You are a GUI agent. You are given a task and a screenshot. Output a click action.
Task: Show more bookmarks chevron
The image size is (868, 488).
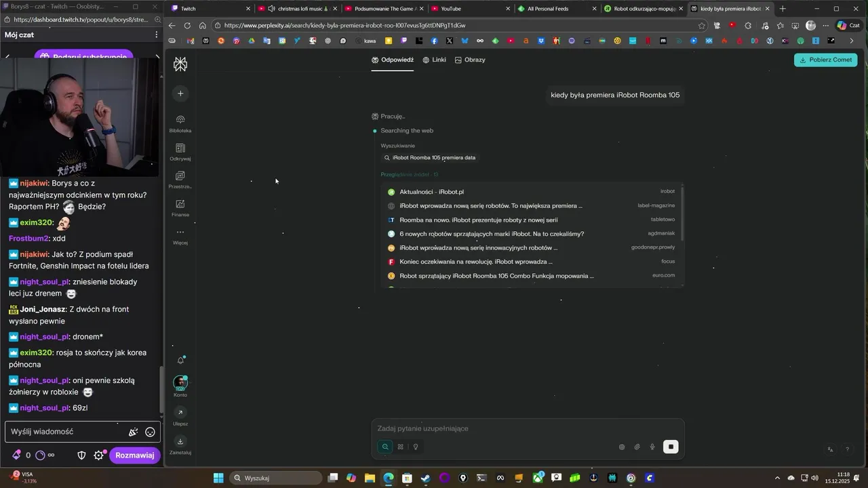pyautogui.click(x=852, y=41)
